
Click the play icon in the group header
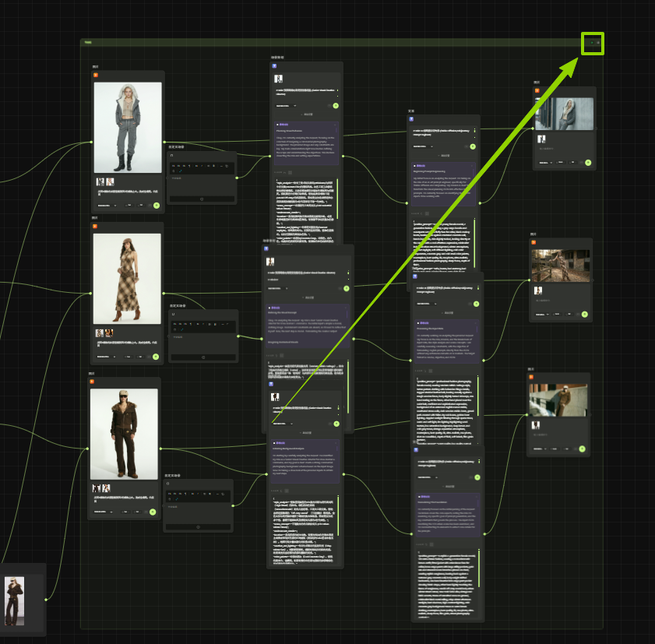(591, 43)
